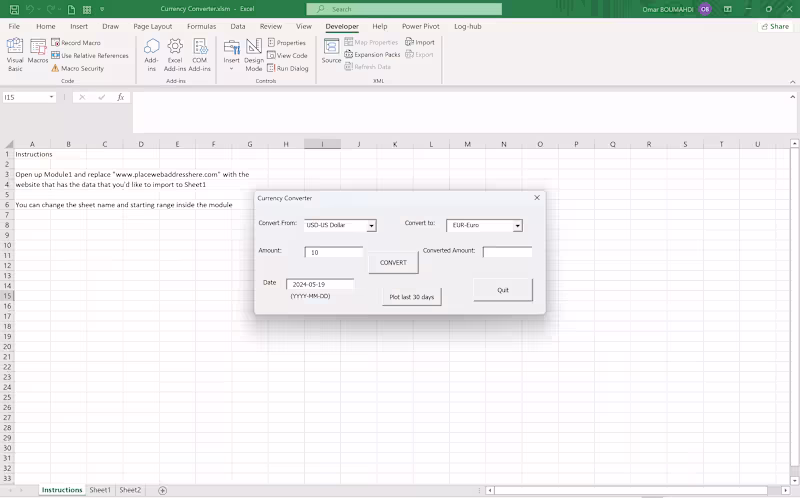The width and height of the screenshot is (800, 498).
Task: Switch to the Formulas tab
Action: pyautogui.click(x=202, y=27)
